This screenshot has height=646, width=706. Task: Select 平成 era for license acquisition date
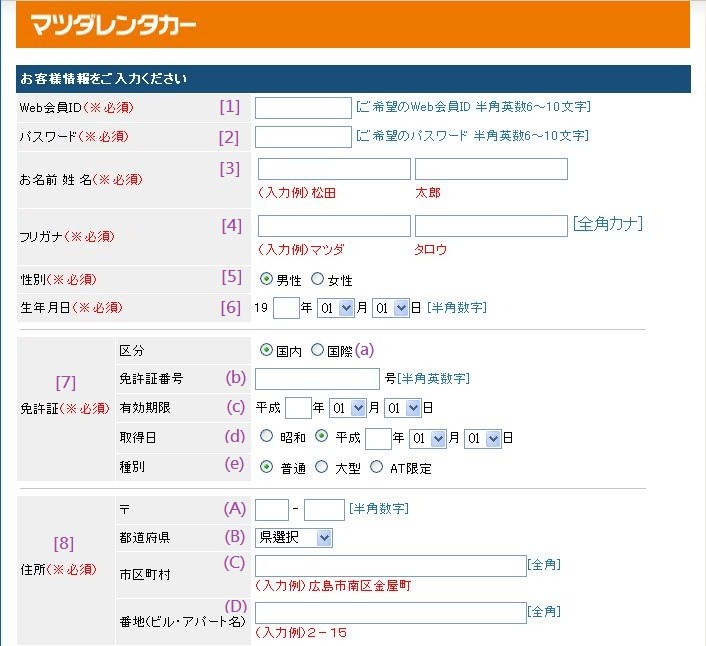321,436
